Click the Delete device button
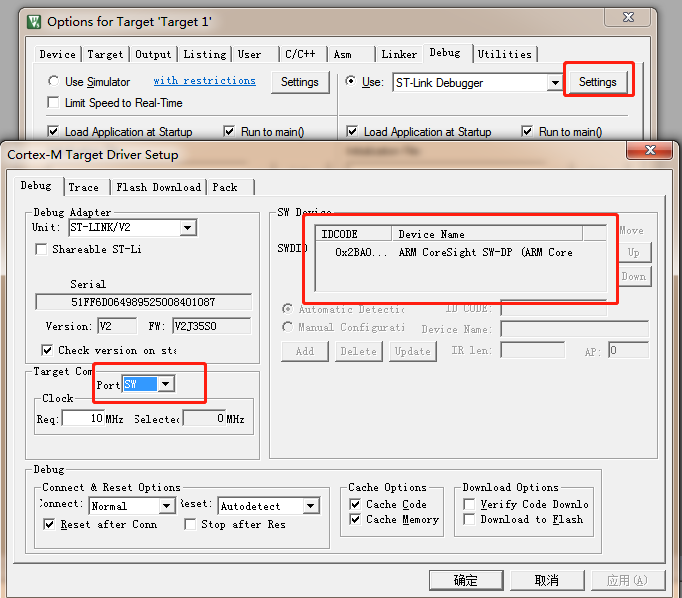 click(x=358, y=351)
